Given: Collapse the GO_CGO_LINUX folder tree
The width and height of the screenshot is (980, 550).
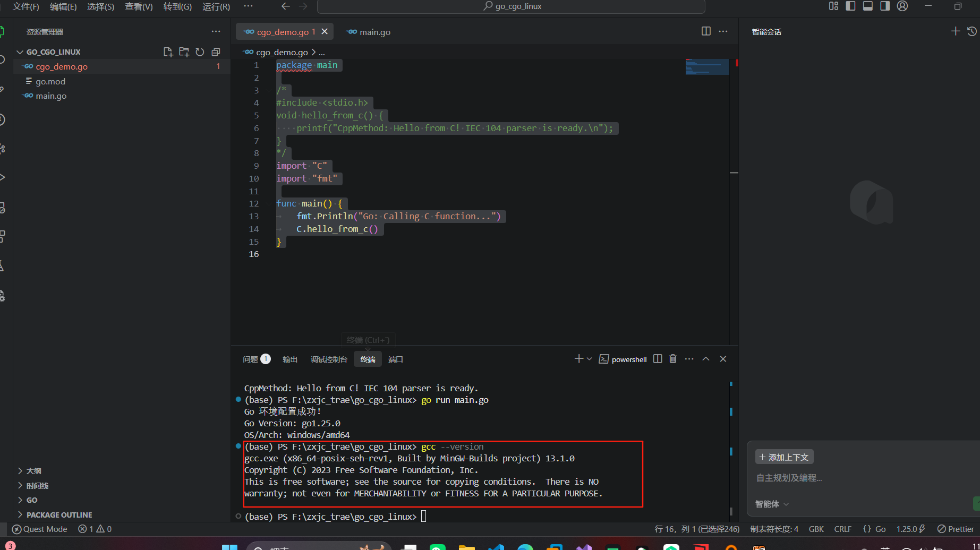Looking at the screenshot, I should point(20,51).
